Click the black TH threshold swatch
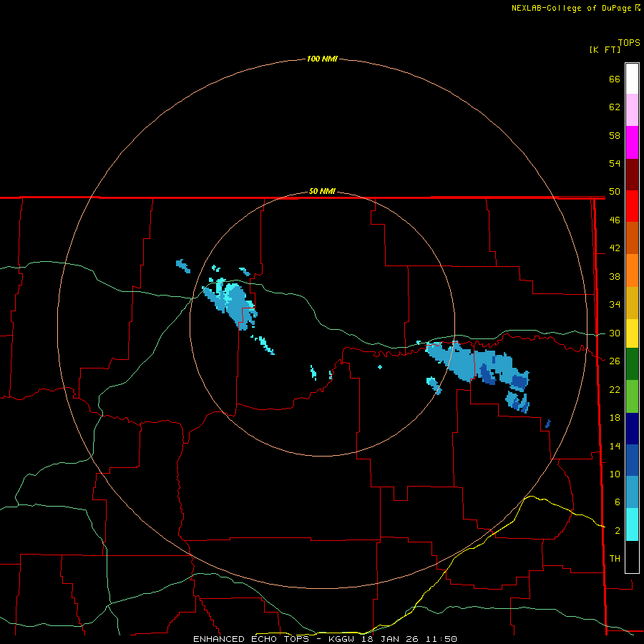Image resolution: width=644 pixels, height=644 pixels. point(632,557)
